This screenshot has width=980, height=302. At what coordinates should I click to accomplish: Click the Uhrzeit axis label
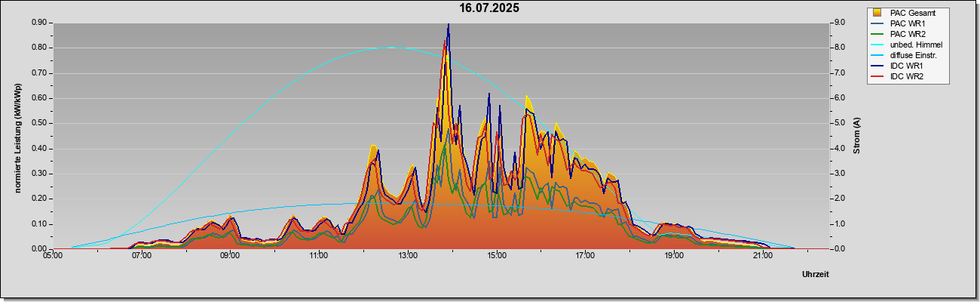(x=815, y=275)
